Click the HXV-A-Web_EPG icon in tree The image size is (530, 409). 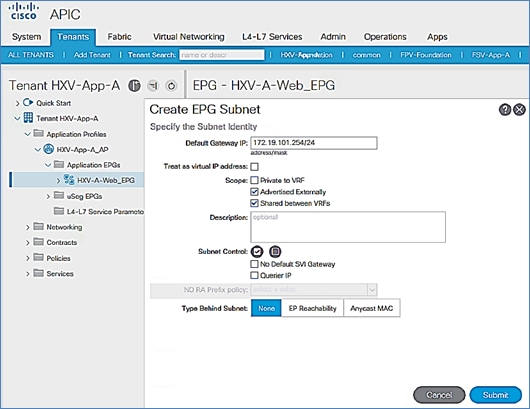(x=69, y=180)
